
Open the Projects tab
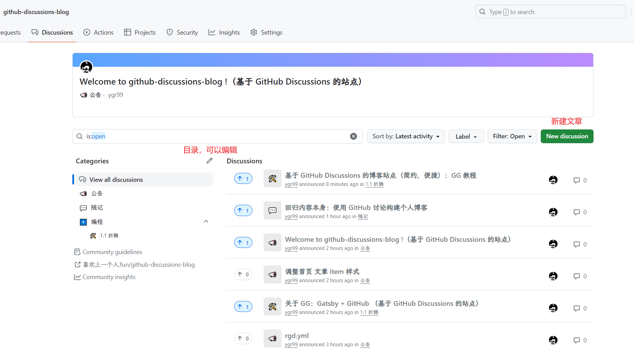140,33
